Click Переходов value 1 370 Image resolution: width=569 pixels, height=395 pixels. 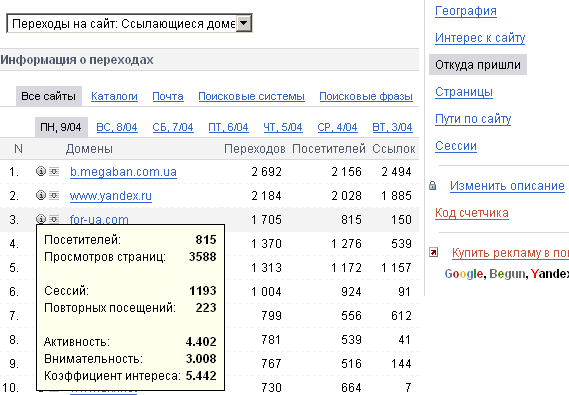(x=266, y=244)
